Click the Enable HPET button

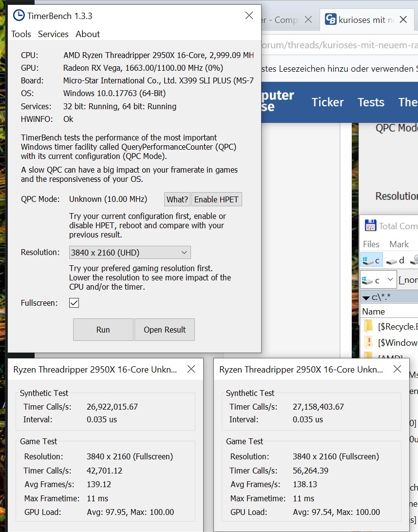coord(216,199)
